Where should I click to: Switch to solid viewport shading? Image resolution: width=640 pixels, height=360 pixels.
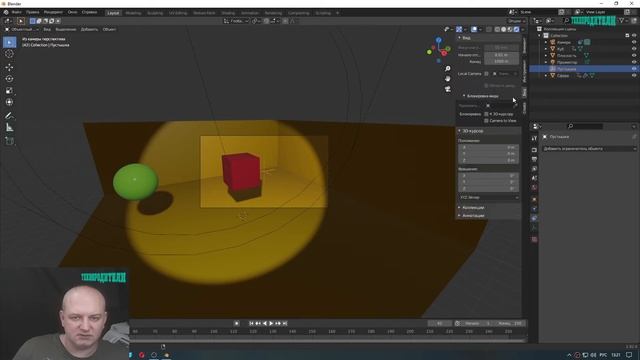tap(504, 29)
